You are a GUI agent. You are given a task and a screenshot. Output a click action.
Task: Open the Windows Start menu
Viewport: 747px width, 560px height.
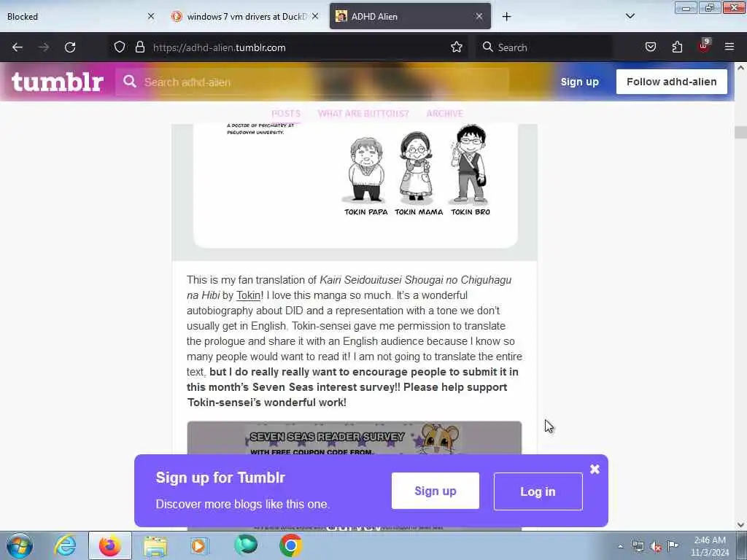pos(20,545)
